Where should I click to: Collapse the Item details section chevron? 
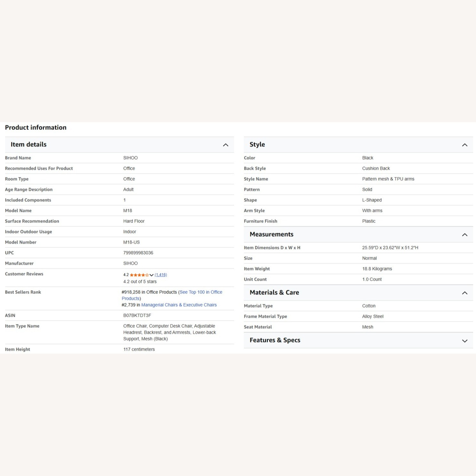click(226, 145)
